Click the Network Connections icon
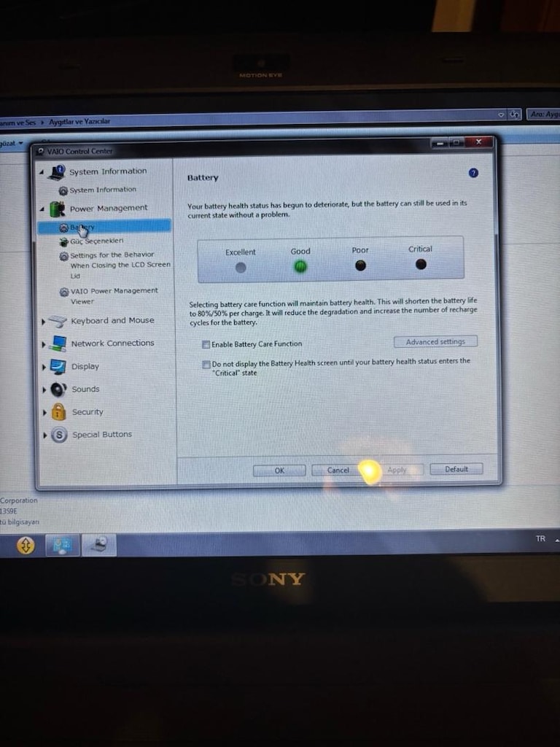The image size is (560, 747). [58, 344]
